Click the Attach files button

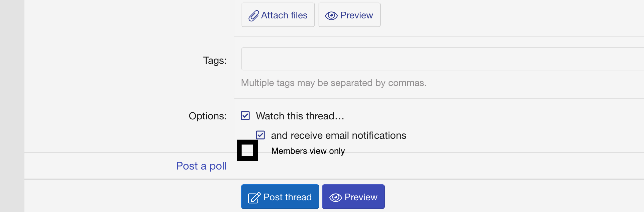[x=278, y=15]
